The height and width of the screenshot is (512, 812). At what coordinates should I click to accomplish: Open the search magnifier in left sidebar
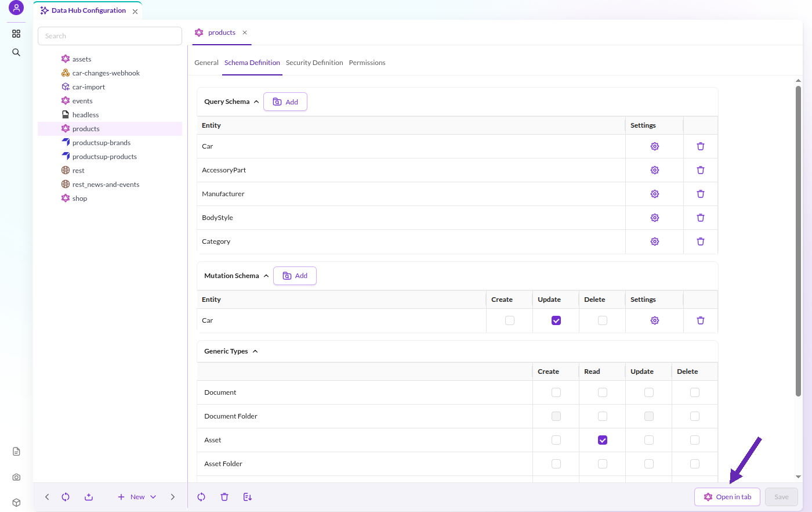[x=16, y=52]
